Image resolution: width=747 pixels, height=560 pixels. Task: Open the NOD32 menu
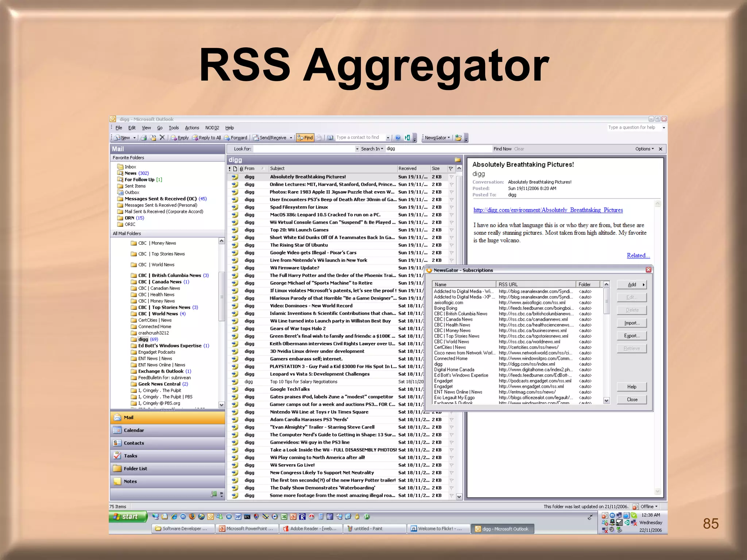coord(212,128)
